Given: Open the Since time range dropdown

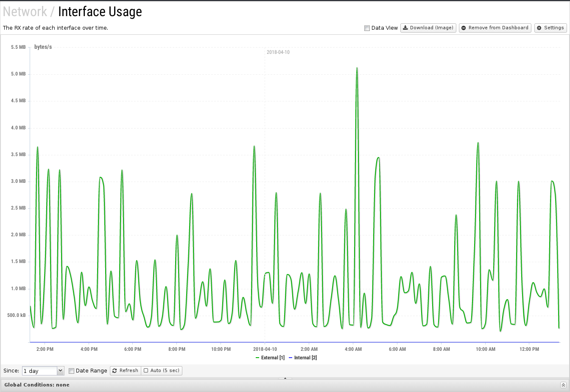Looking at the screenshot, I should (x=43, y=371).
